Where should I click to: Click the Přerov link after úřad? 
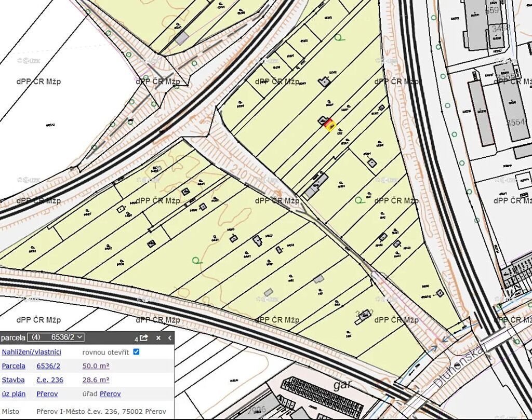(x=110, y=394)
